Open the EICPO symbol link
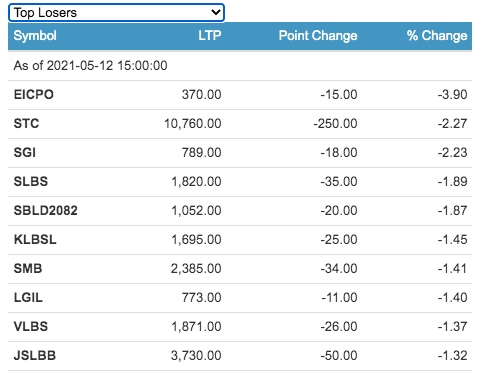The width and height of the screenshot is (483, 377). click(x=34, y=95)
